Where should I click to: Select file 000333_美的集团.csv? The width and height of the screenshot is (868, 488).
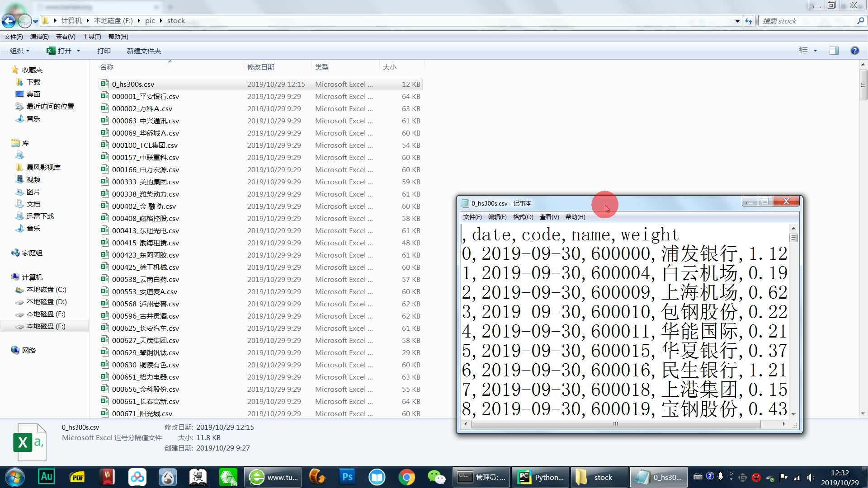click(x=145, y=182)
